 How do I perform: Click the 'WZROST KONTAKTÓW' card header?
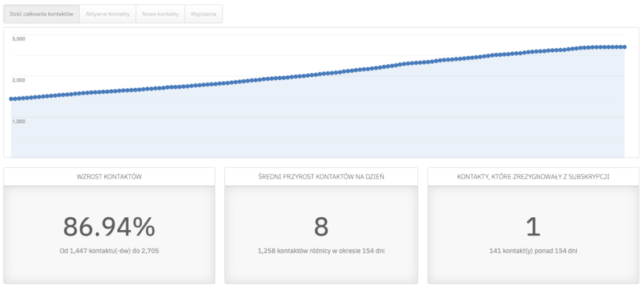(109, 177)
